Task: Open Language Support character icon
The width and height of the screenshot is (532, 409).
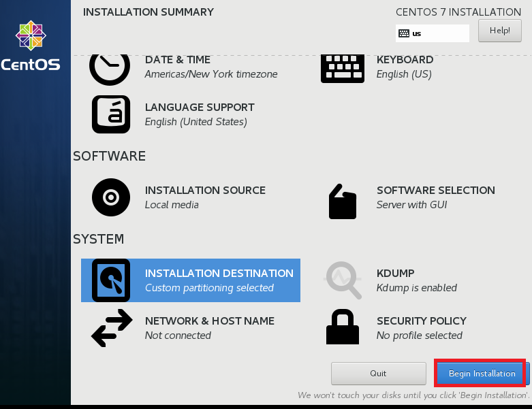Action: [111, 114]
